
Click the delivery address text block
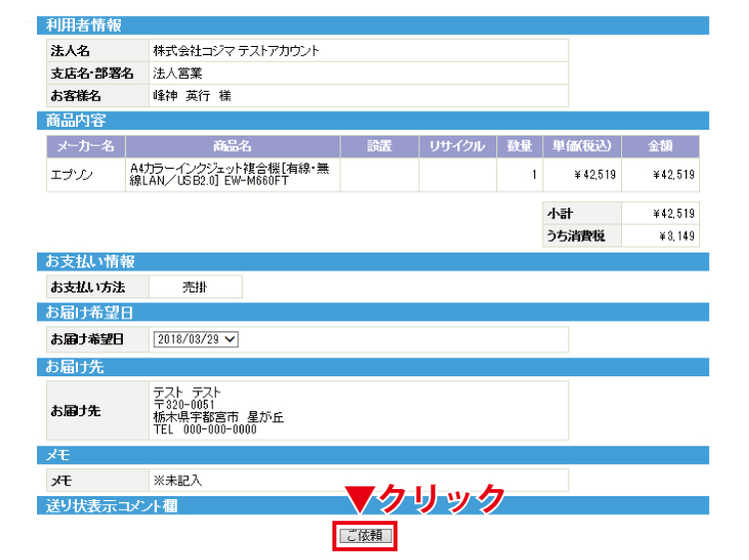coord(218,410)
